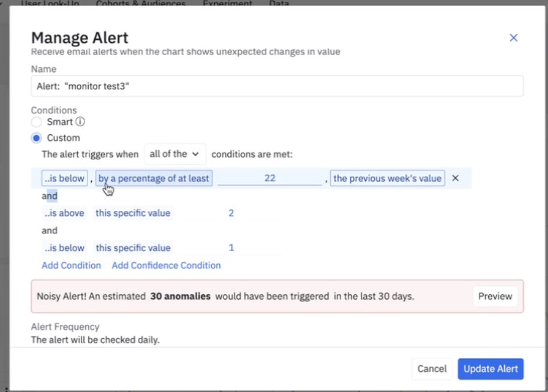Viewport: 548px width, 392px height.
Task: Open third condition's '..is below' selector
Action: tap(65, 248)
